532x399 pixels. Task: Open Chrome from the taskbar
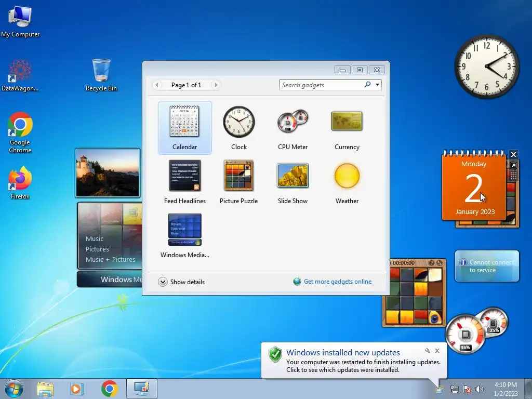[109, 389]
